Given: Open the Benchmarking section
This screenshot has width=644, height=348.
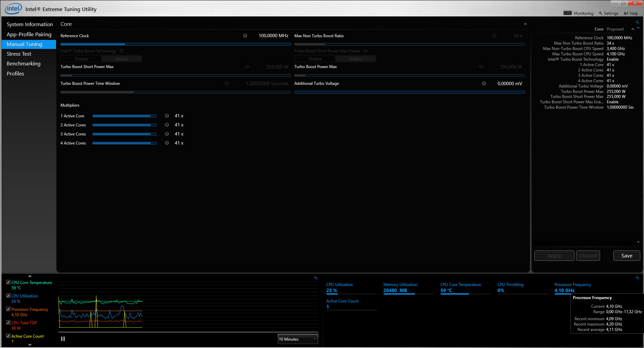Looking at the screenshot, I should (x=29, y=64).
